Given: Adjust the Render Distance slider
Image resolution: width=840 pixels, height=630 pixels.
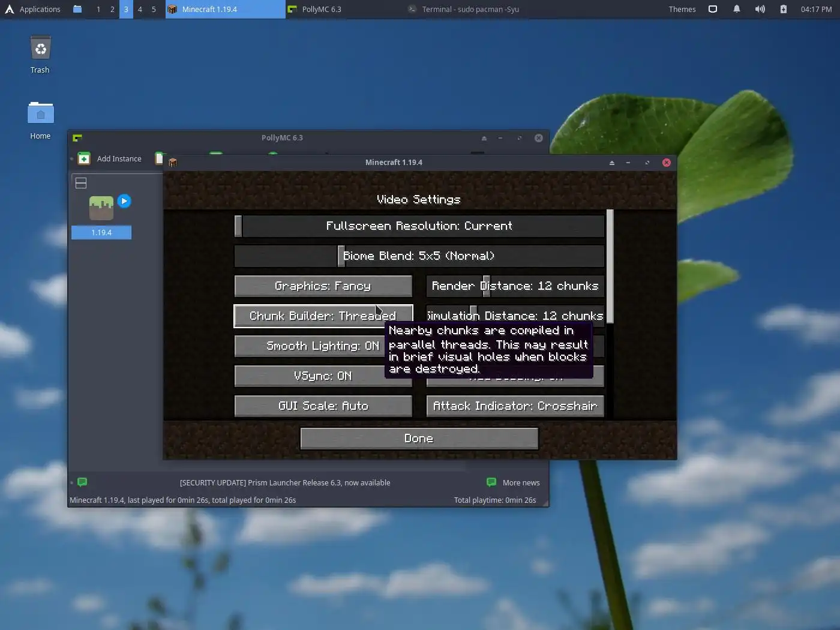Looking at the screenshot, I should 515,286.
